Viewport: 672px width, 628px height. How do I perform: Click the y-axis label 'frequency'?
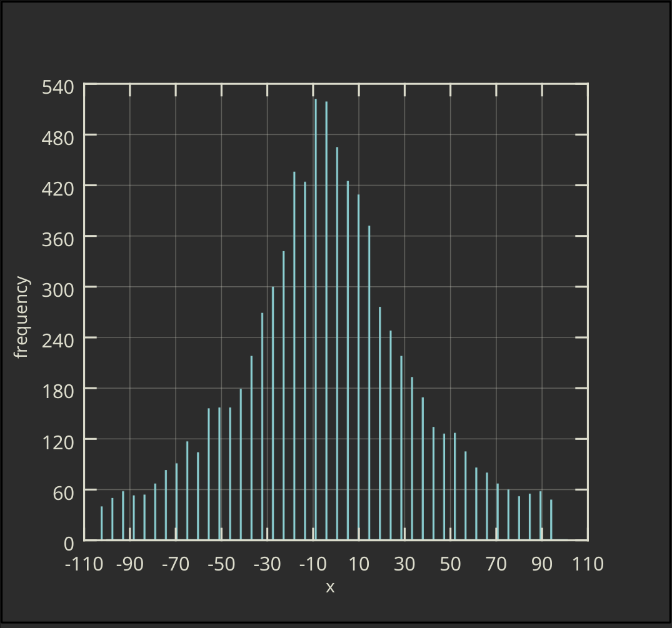[x=22, y=316]
